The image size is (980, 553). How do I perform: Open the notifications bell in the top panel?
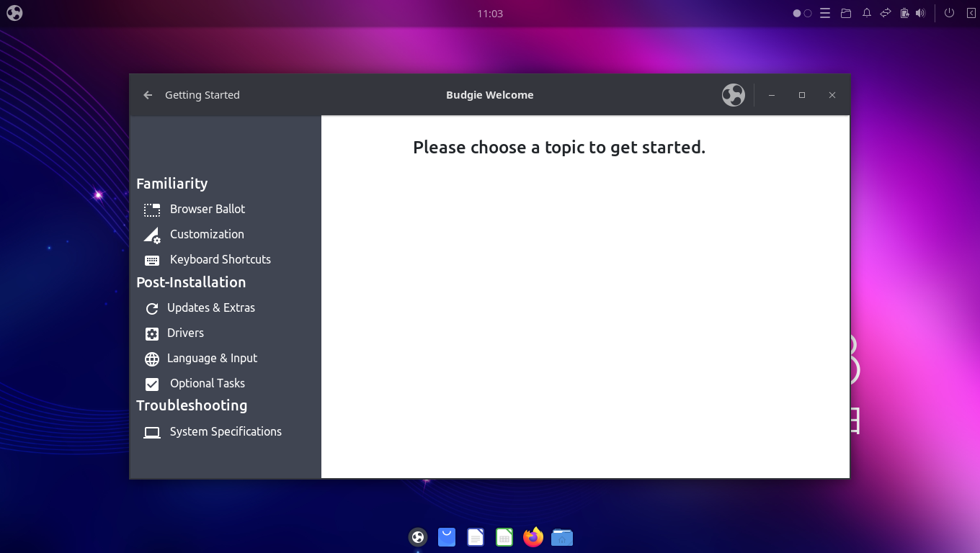tap(867, 13)
